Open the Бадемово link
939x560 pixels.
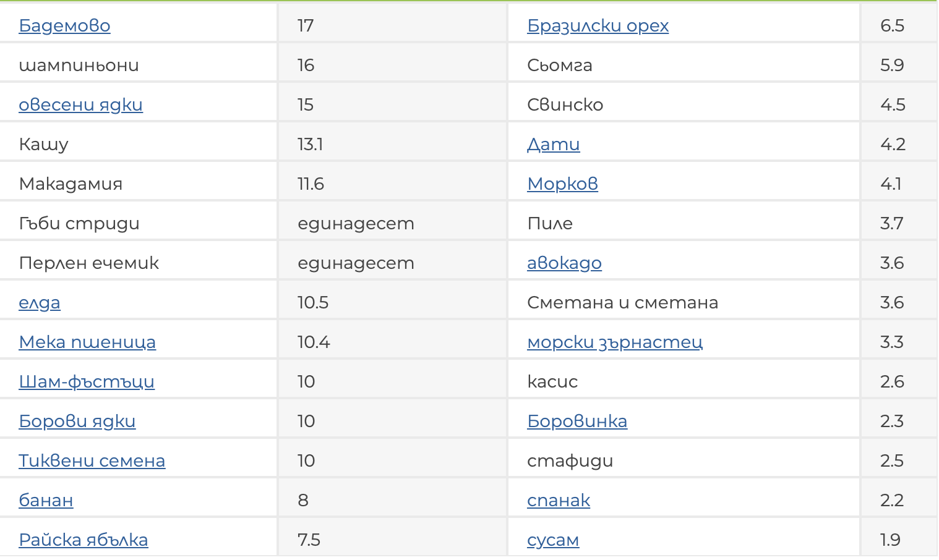[64, 25]
